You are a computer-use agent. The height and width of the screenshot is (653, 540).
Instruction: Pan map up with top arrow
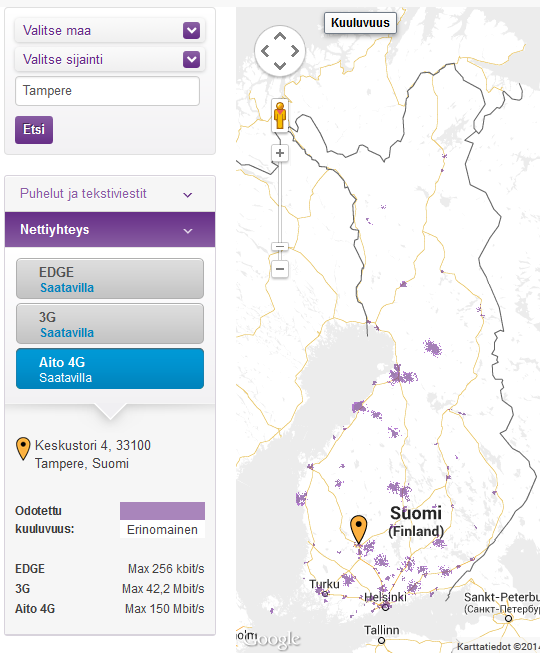click(x=280, y=36)
